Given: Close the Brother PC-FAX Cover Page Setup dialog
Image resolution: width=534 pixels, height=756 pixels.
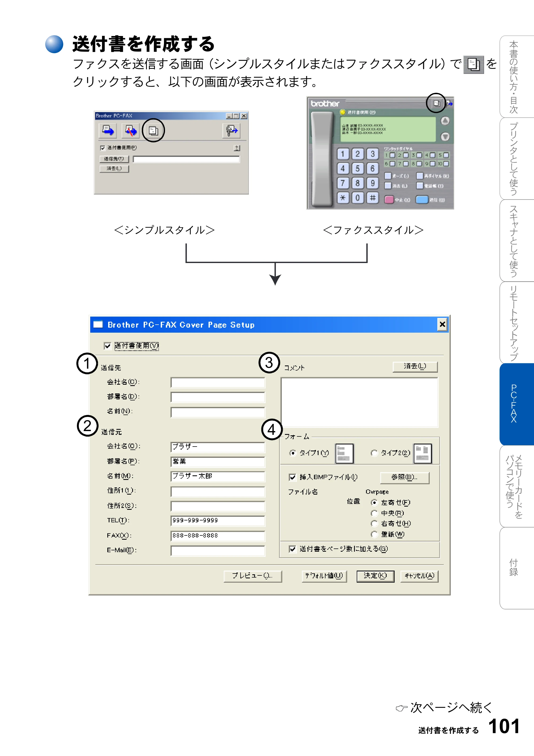Looking at the screenshot, I should click(x=442, y=325).
